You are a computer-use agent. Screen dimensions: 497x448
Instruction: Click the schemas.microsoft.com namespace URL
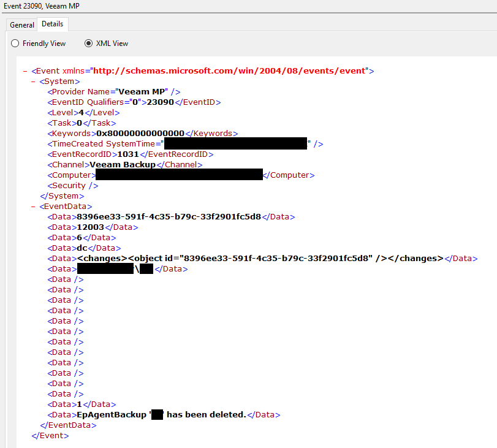point(228,71)
